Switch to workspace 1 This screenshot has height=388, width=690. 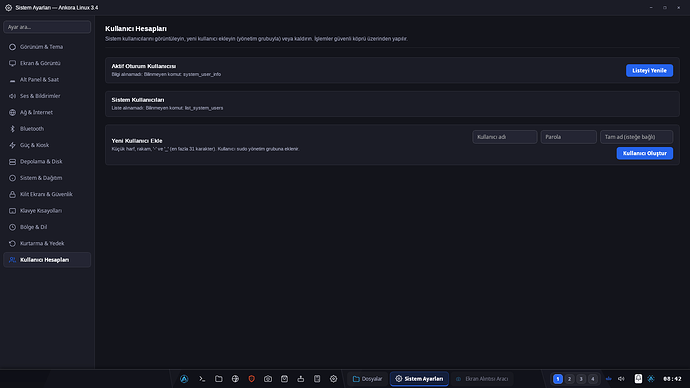pos(558,379)
